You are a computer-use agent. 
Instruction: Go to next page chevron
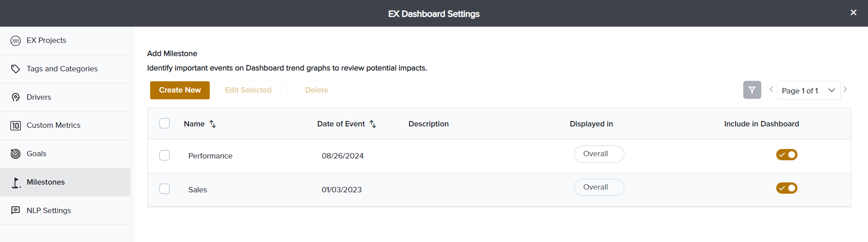pos(845,89)
